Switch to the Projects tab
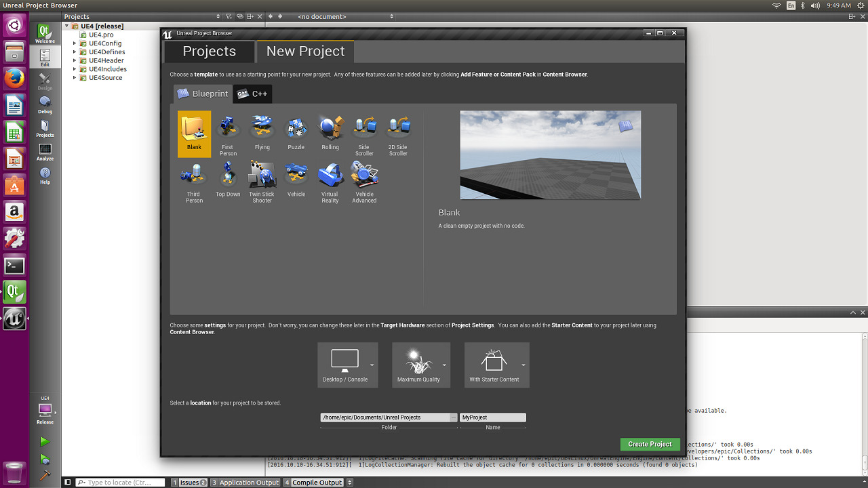This screenshot has width=868, height=488. pyautogui.click(x=210, y=52)
